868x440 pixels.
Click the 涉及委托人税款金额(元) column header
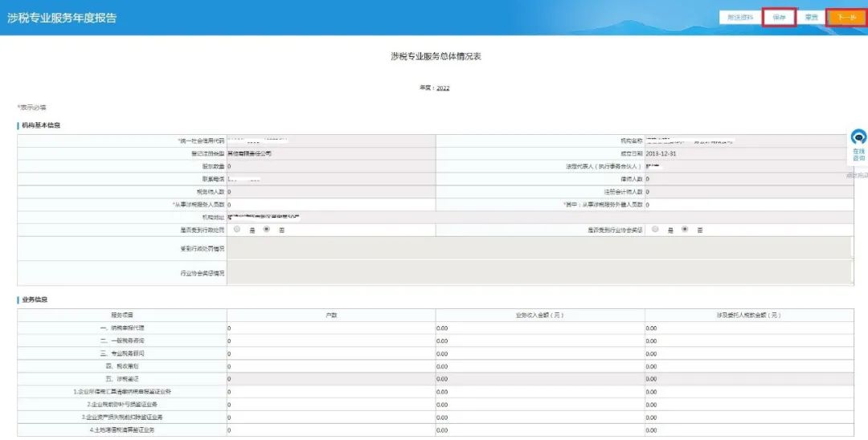pos(749,315)
